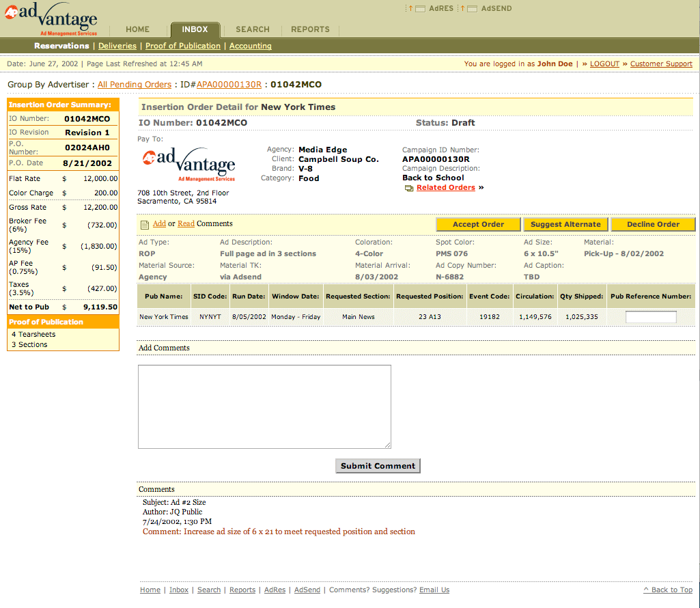The height and width of the screenshot is (608, 700).
Task: Click the Decline Order button
Action: (653, 224)
